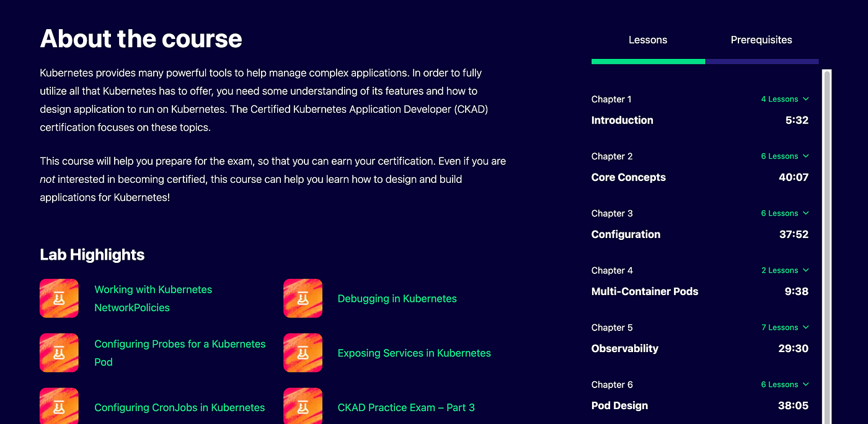Open Working with Kubernetes NetworkPolicies lab link
The height and width of the screenshot is (424, 868).
click(x=153, y=298)
